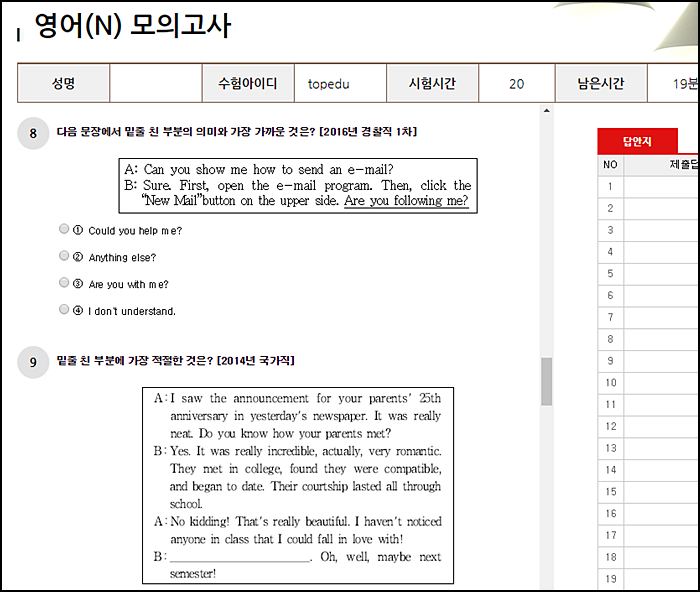
Task: Click the question list scrollbar thumb
Action: (x=546, y=381)
